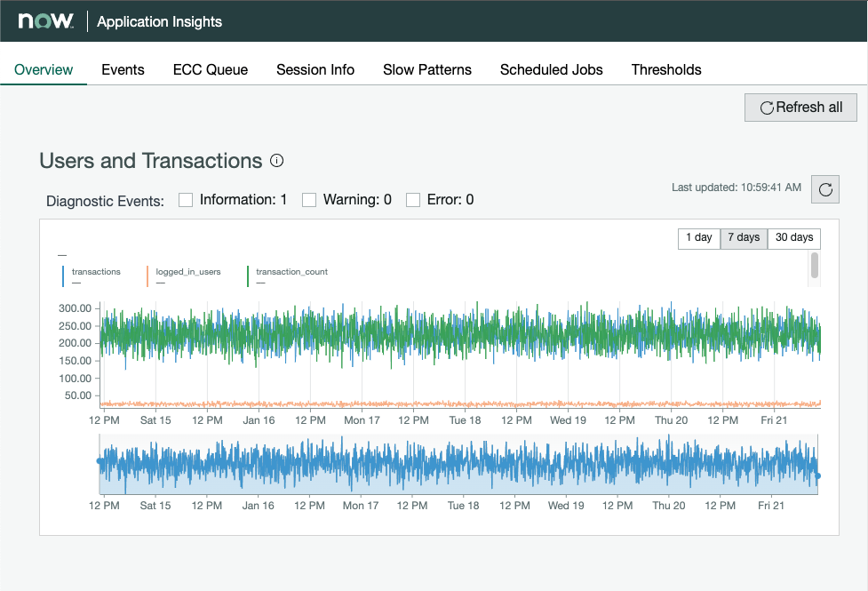Click the 'Mon 17' main chart axis label
This screenshot has width=868, height=591.
(362, 420)
